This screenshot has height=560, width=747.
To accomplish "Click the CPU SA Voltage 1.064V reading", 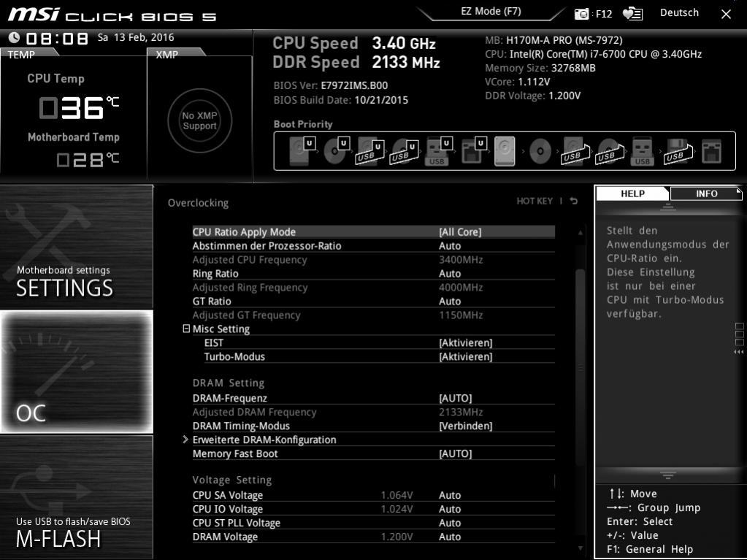I will pos(397,495).
